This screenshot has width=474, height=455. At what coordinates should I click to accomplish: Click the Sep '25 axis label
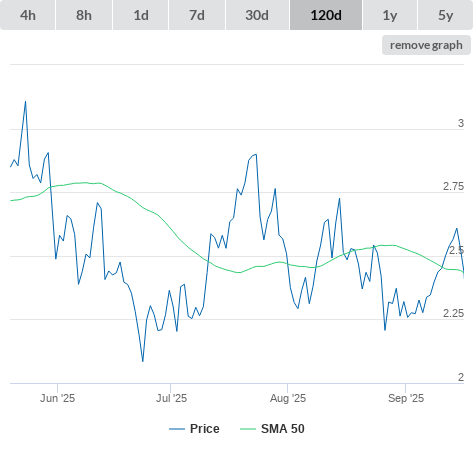coord(406,398)
